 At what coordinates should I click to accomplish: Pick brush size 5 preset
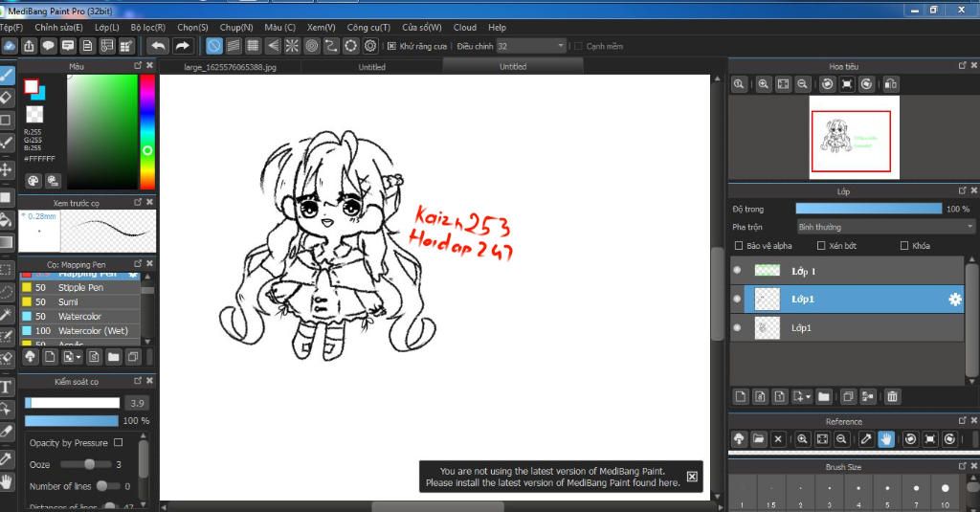pos(887,494)
